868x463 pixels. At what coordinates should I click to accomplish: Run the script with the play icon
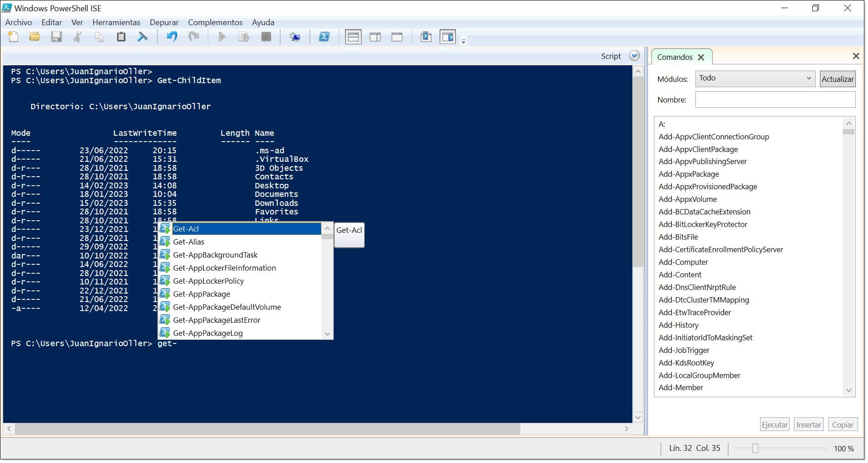(x=222, y=37)
